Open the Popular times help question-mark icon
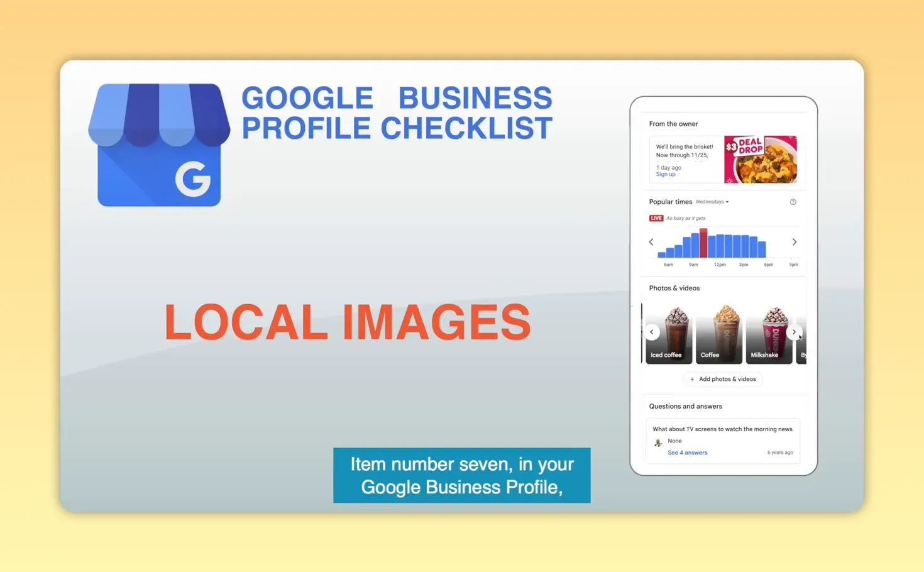This screenshot has height=572, width=924. 793,202
